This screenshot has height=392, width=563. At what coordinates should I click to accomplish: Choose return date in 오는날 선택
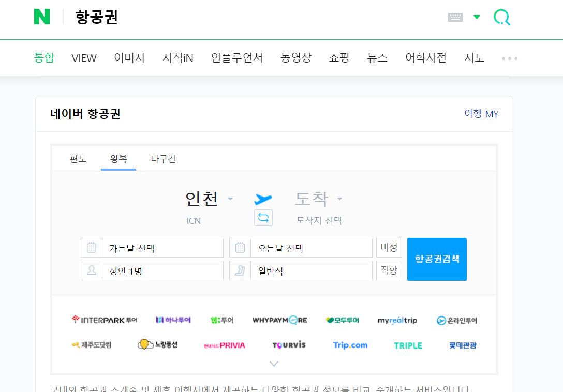point(312,248)
